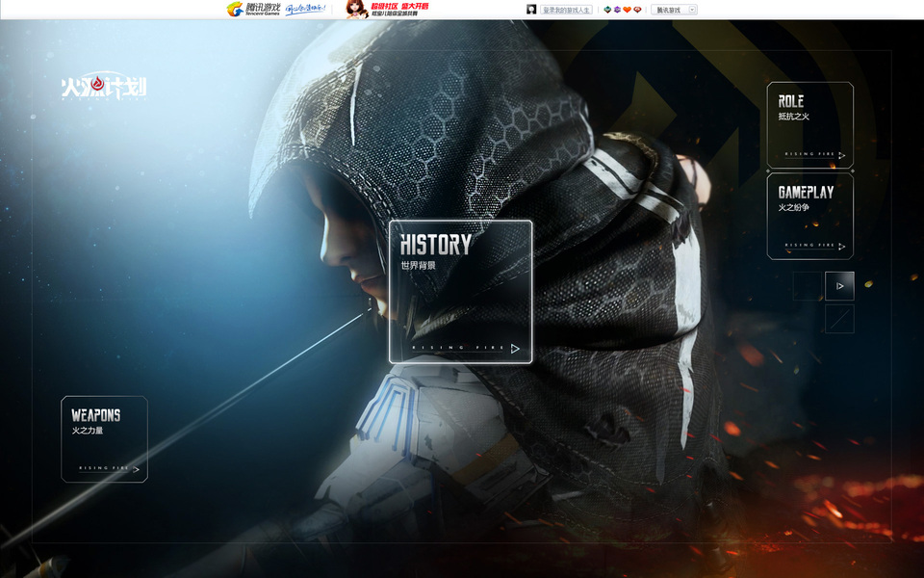Screen dimensions: 924x578
Task: Click the user avatar icon in top bar
Action: 531,10
